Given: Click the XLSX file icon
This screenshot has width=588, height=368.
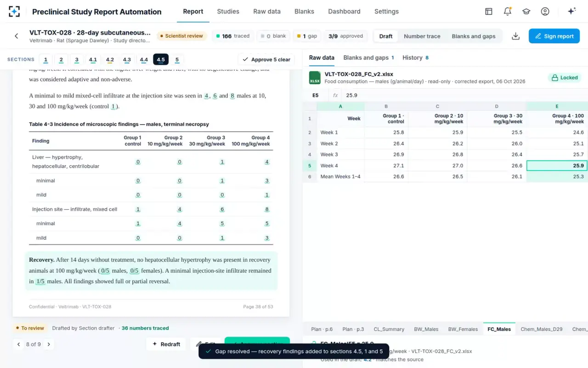Looking at the screenshot, I should click(315, 77).
